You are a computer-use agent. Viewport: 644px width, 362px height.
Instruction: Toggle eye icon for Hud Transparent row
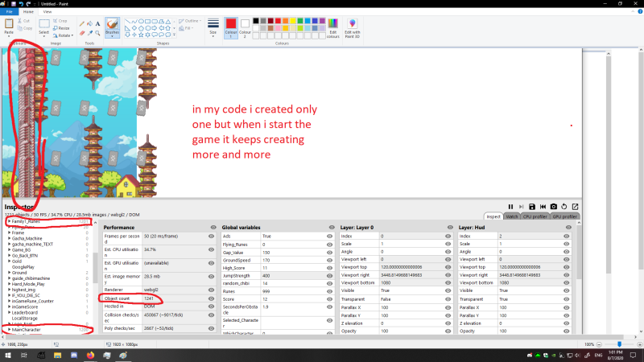pyautogui.click(x=567, y=298)
